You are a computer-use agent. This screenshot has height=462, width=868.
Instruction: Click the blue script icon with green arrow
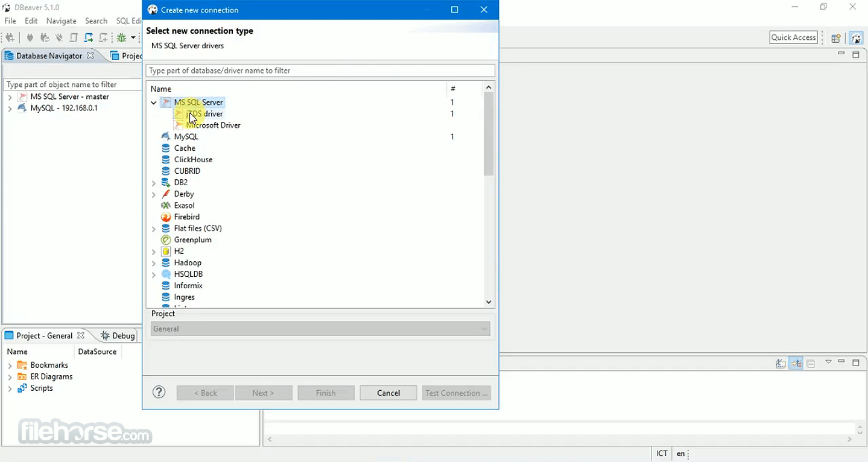click(89, 37)
